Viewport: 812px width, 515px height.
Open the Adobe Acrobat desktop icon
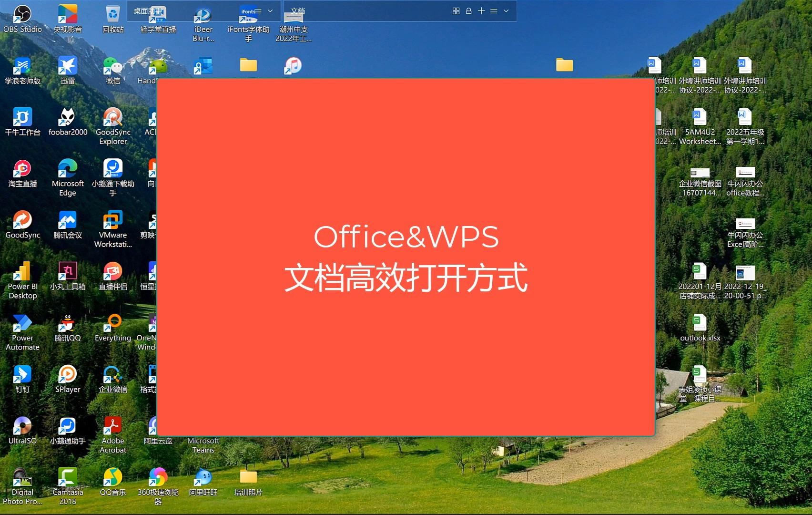coord(113,435)
